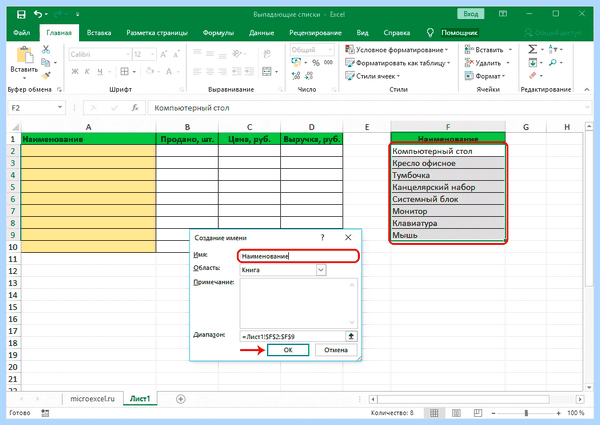The height and width of the screenshot is (425, 600).
Task: Switch to Разметка страницы tab
Action: pos(157,33)
